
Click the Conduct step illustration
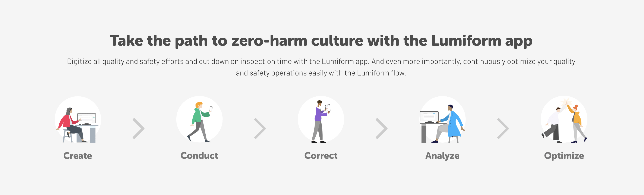(199, 119)
